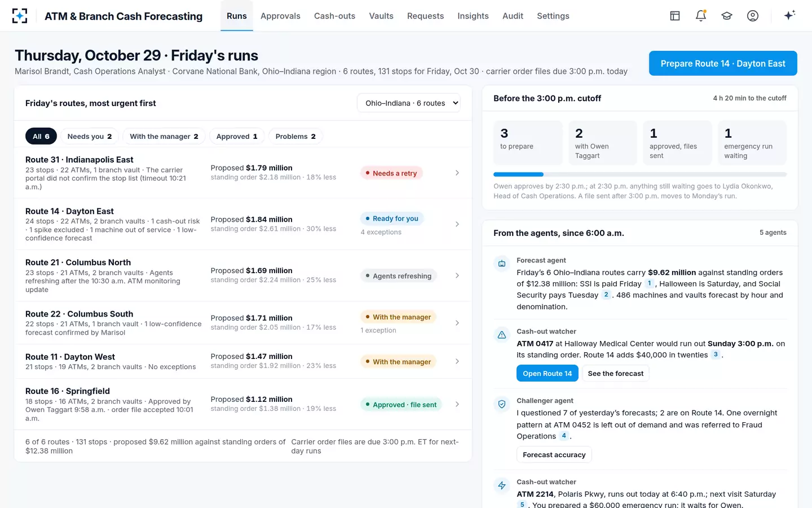Open the Audit tab
Viewport: 812px width, 508px height.
(x=513, y=16)
